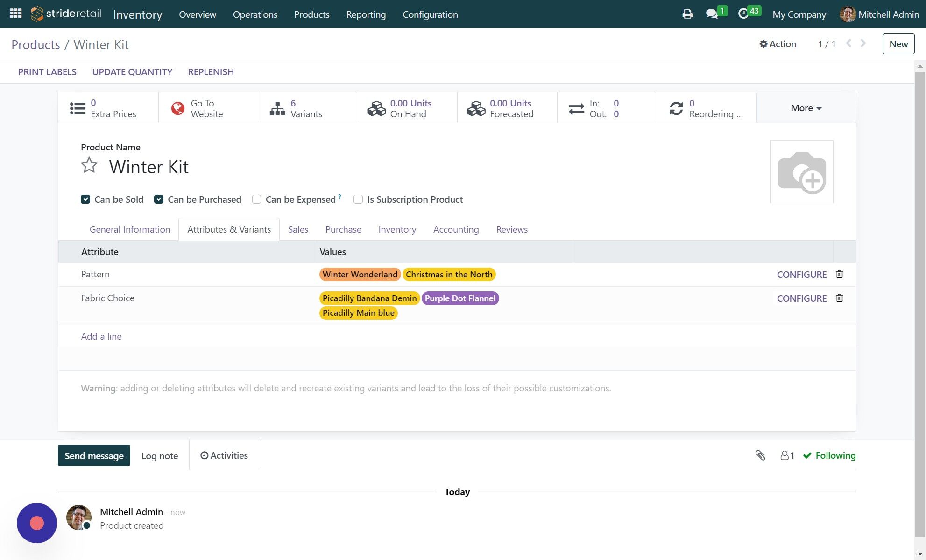Viewport: 926px width, 560px height.
Task: Open Units Forecasted stat button
Action: [x=507, y=108]
